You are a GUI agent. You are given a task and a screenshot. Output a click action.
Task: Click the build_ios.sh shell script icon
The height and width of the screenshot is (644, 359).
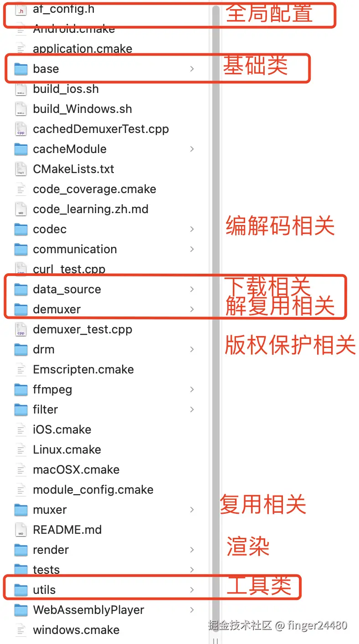(x=21, y=89)
